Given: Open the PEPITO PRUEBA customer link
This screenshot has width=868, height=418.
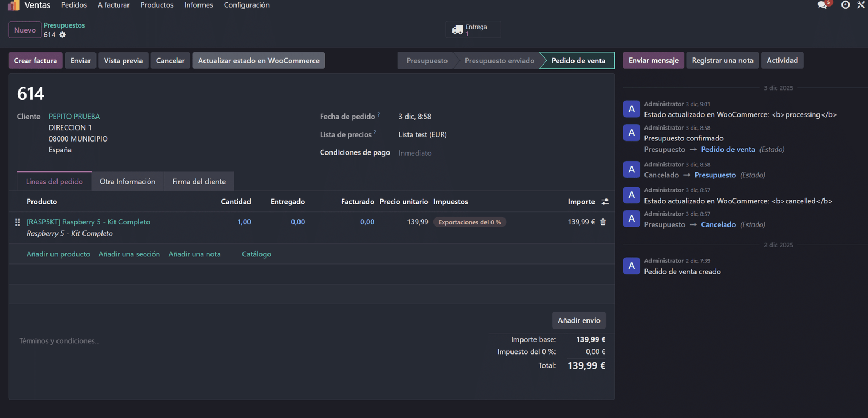Looking at the screenshot, I should 74,117.
